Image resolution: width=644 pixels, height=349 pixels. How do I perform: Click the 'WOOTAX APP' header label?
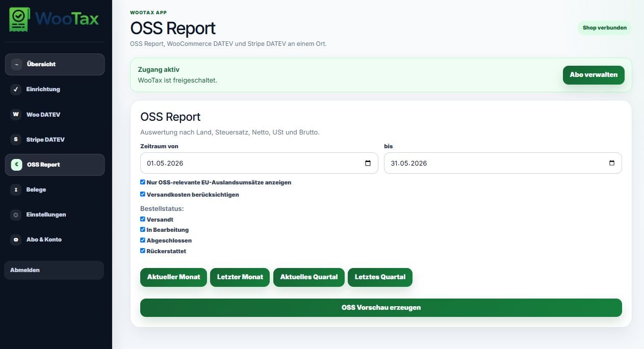pyautogui.click(x=148, y=12)
